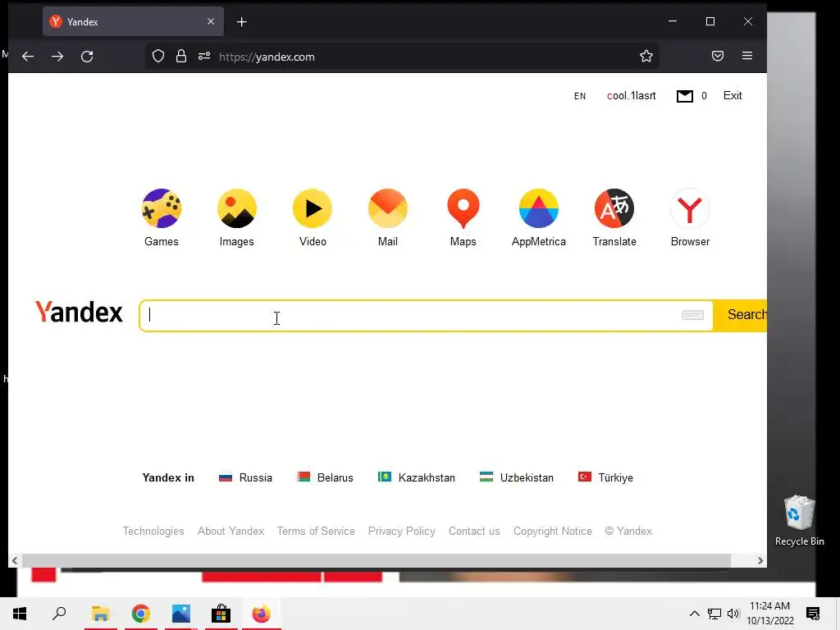
Task: Click the address bar URL
Action: tap(267, 57)
